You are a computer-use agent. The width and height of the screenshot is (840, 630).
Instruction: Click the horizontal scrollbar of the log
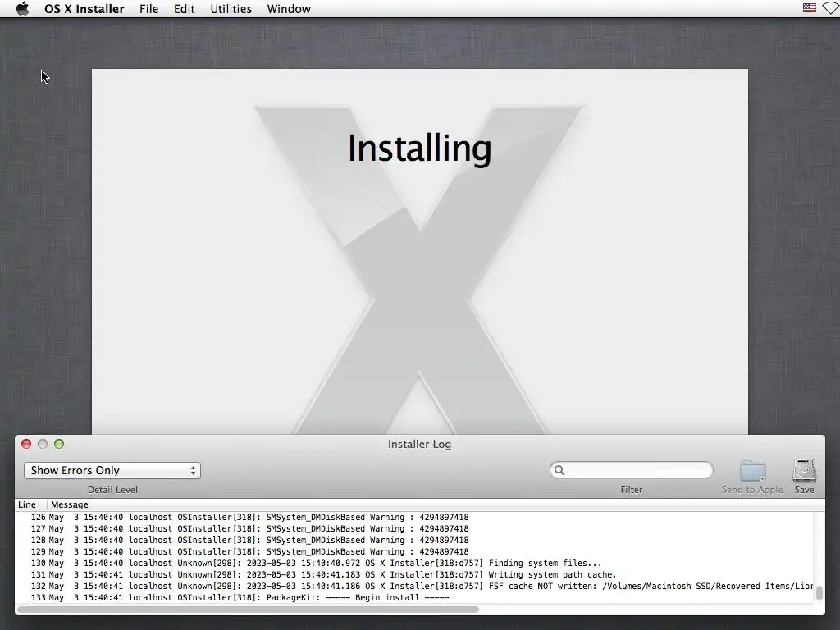click(x=248, y=609)
